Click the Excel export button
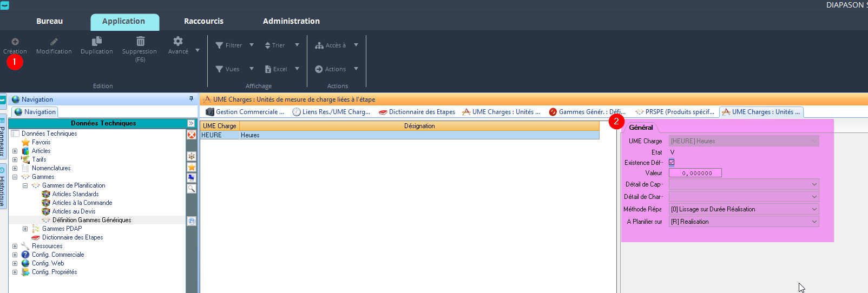The image size is (868, 293). click(x=276, y=69)
